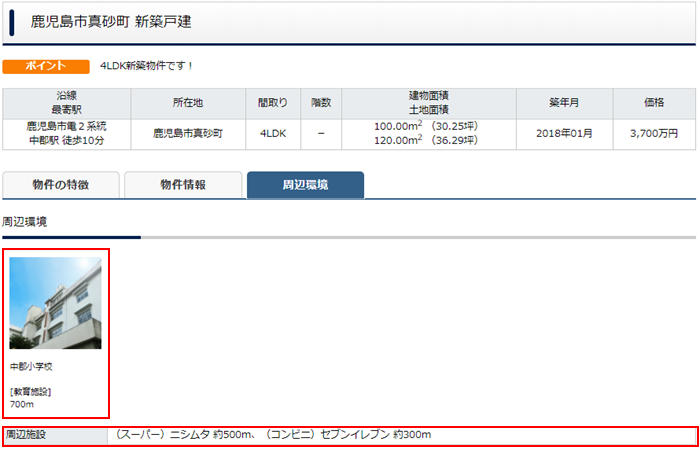Click the 中郡小学校 caption under the photo
700x449 pixels.
31,367
